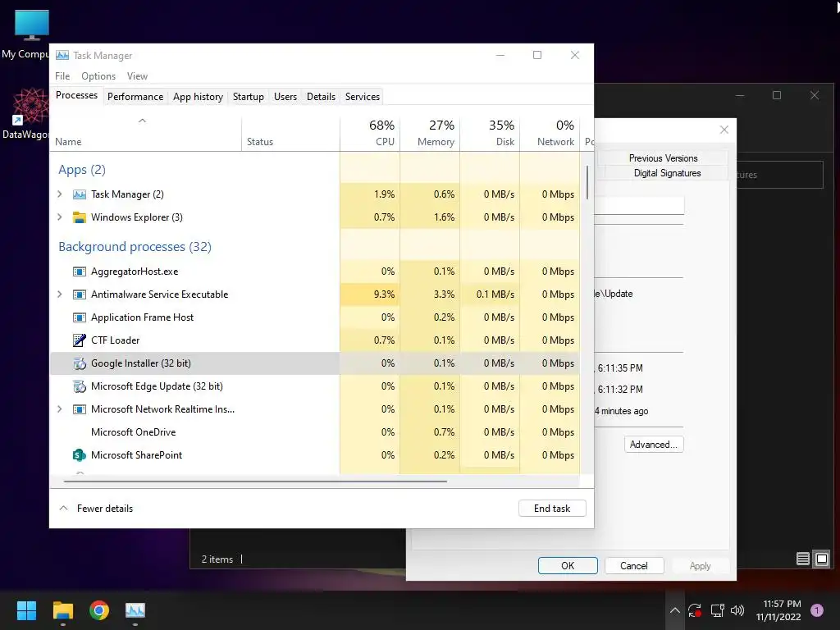Open Previous Versions tab in Properties dialog

[663, 158]
